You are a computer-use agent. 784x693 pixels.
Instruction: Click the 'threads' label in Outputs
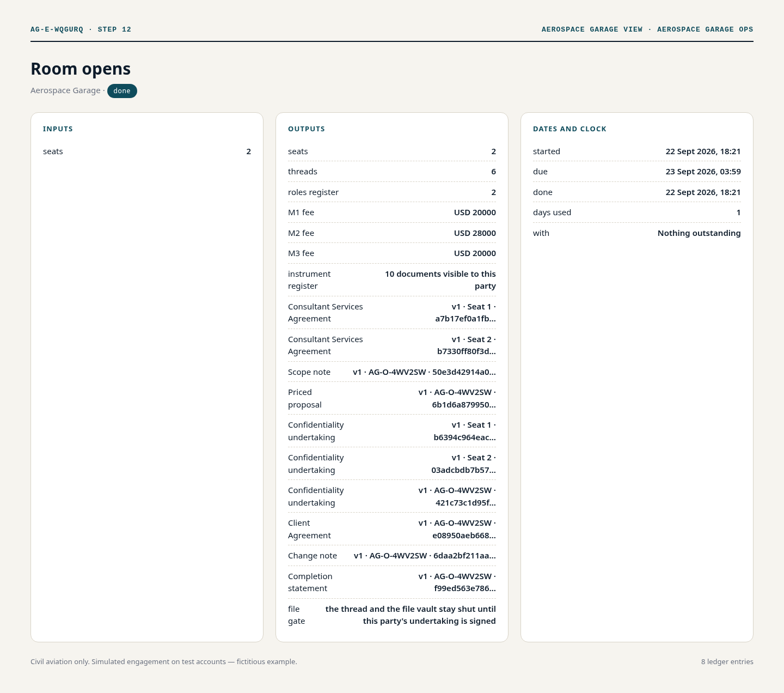pyautogui.click(x=303, y=172)
